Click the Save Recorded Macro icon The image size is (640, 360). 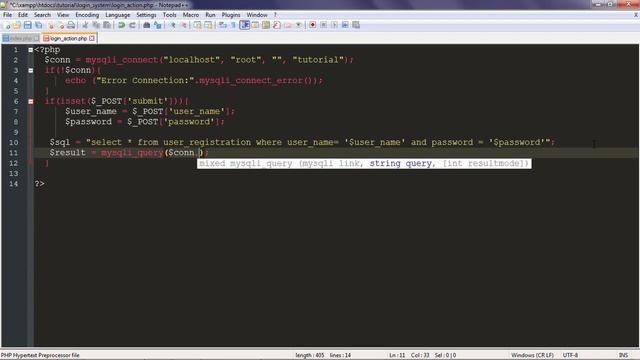point(356,25)
